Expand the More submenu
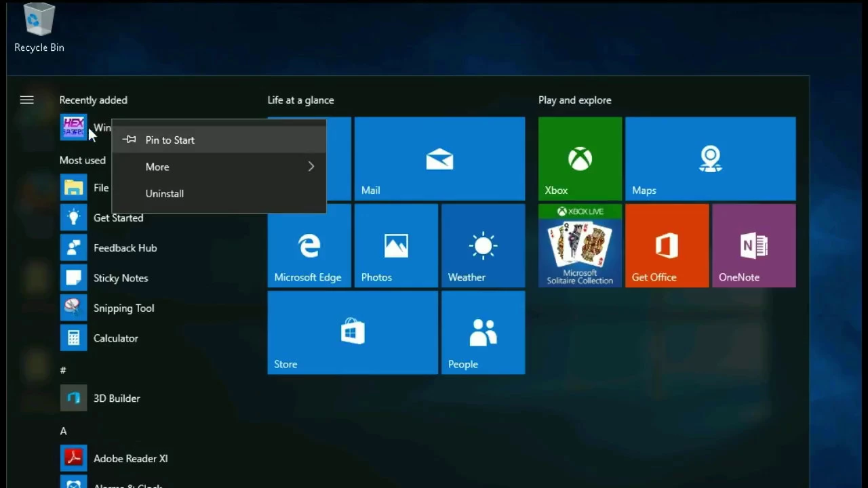Viewport: 868px width, 488px height. coord(219,167)
